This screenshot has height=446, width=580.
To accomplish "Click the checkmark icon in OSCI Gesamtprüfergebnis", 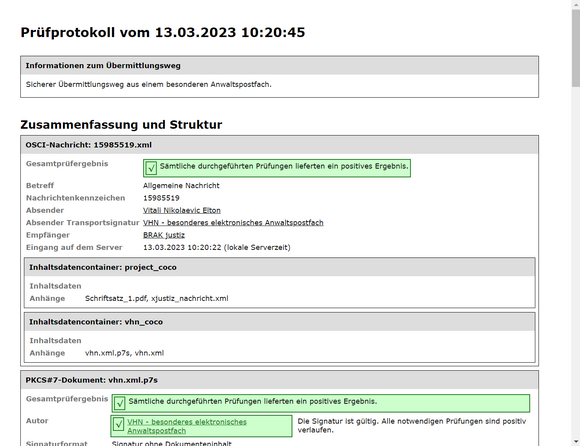I will tap(151, 168).
